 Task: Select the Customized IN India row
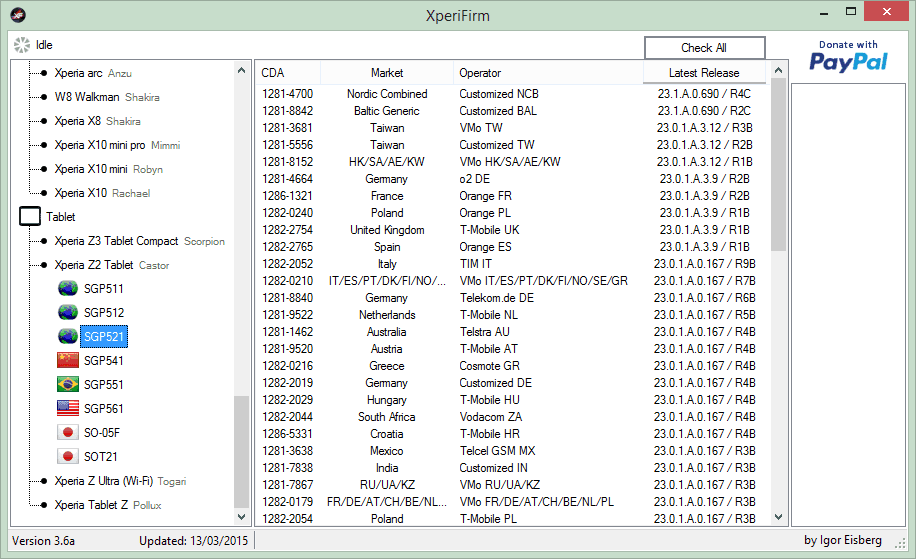point(512,468)
